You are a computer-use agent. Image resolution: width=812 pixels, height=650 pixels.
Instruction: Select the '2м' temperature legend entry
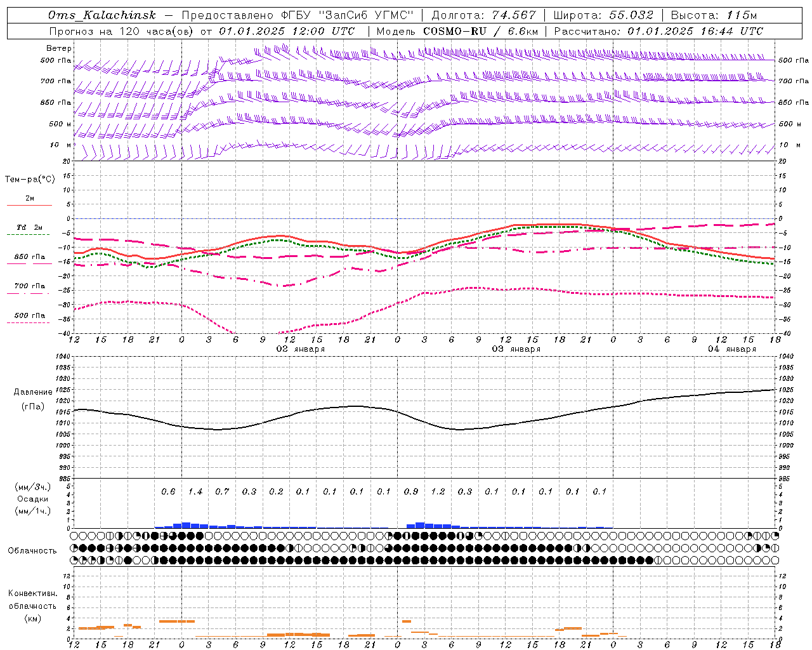[30, 199]
